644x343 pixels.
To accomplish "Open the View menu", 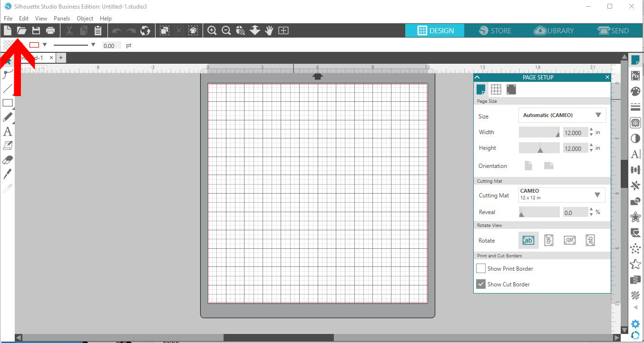I will coord(41,19).
